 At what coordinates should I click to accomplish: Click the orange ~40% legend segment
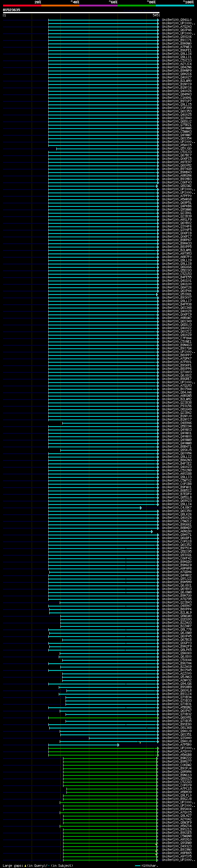click(x=60, y=6)
